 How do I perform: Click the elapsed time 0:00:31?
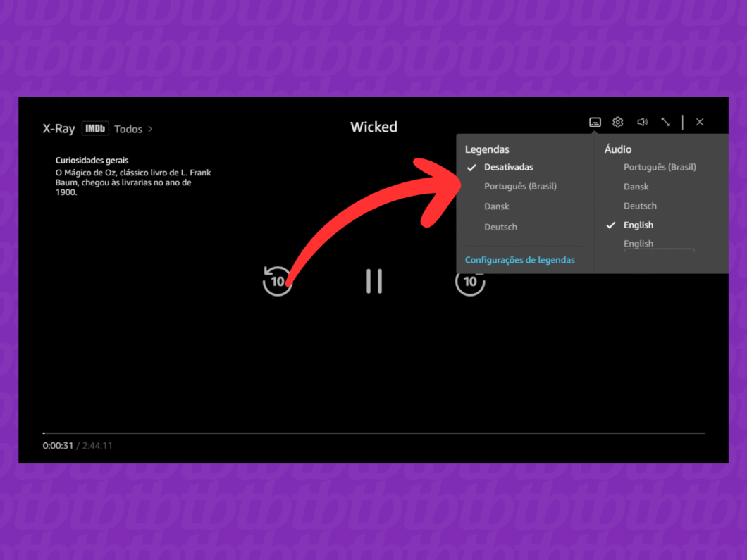coord(58,446)
